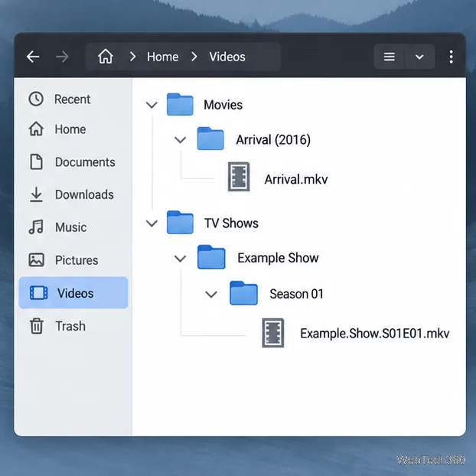The width and height of the screenshot is (476, 476).
Task: Open Documents in the sidebar
Action: [x=85, y=162]
